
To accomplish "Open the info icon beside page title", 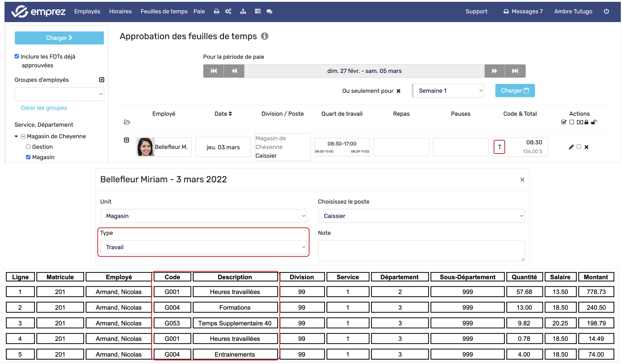I will pos(265,36).
